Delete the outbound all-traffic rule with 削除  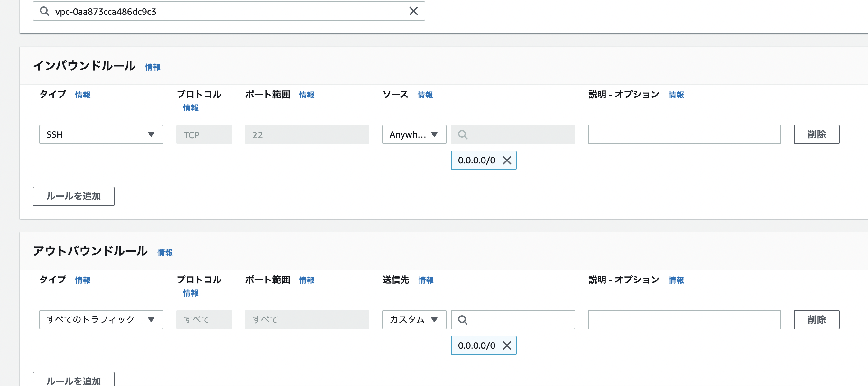point(816,320)
